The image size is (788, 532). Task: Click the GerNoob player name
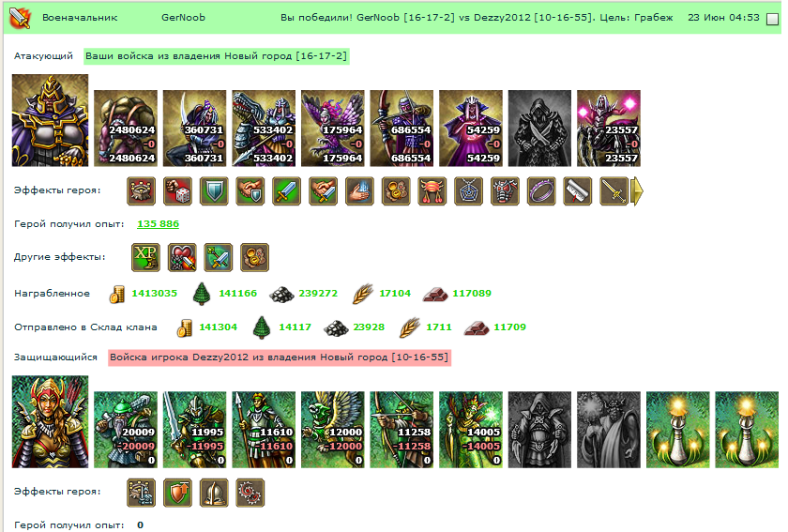coord(183,18)
